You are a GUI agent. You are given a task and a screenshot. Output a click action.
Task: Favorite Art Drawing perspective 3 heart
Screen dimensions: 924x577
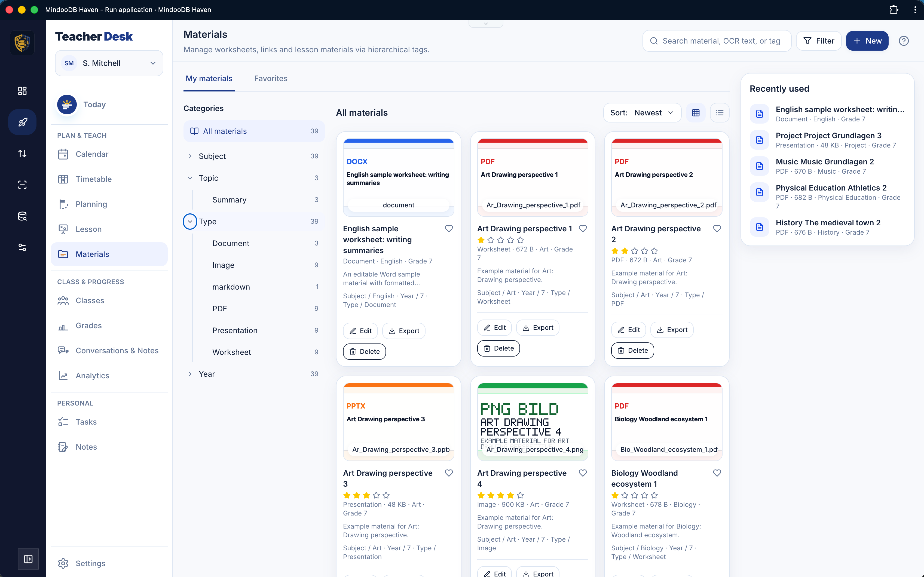click(449, 473)
